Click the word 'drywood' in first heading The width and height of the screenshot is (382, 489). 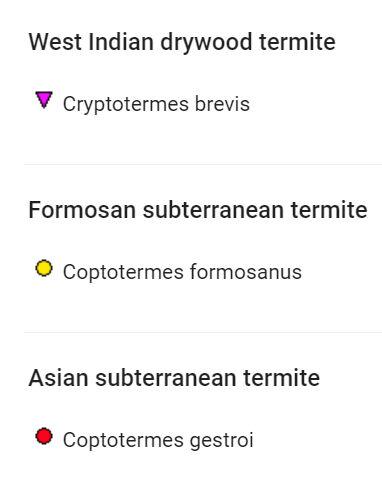tap(206, 43)
